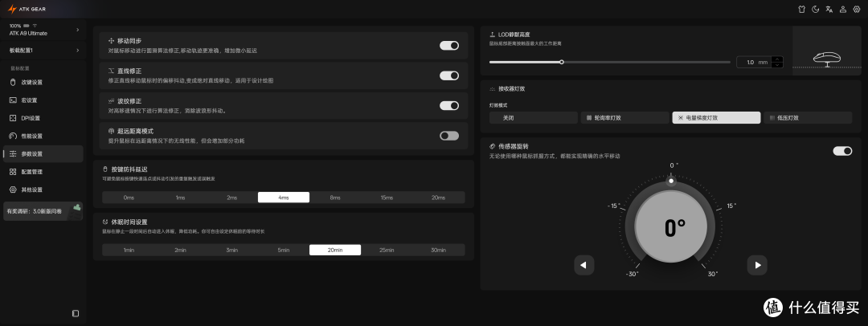Image resolution: width=868 pixels, height=326 pixels.
Task: Click the sensor rotation dial knob
Action: 671,181
